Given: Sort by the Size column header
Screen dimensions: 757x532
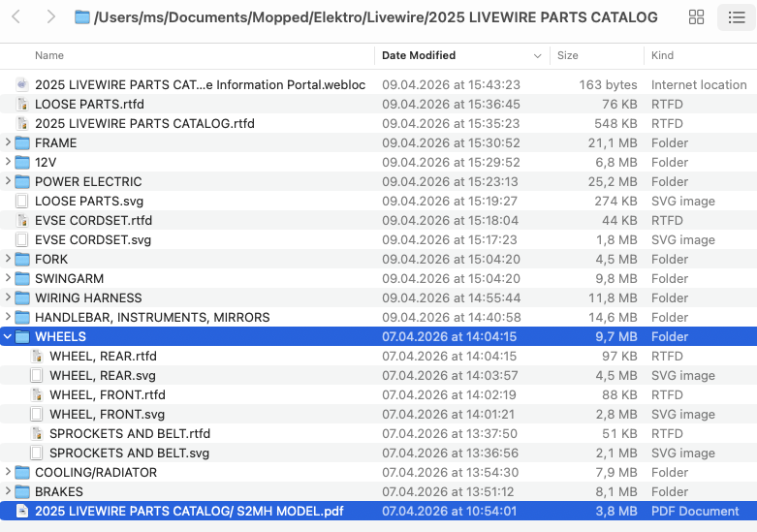Looking at the screenshot, I should click(568, 55).
